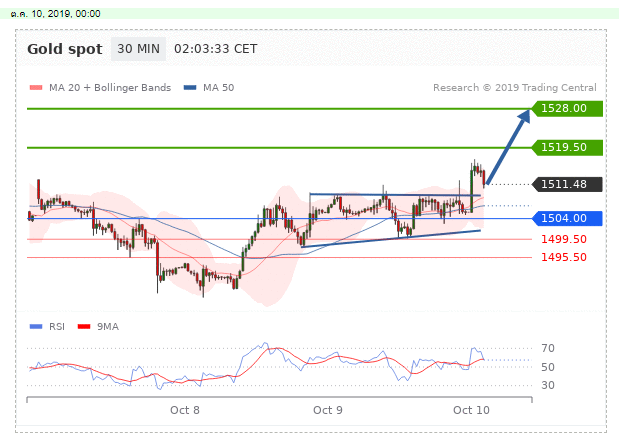619x443 pixels.
Task: Click the RSI 30 level label
Action: click(548, 385)
